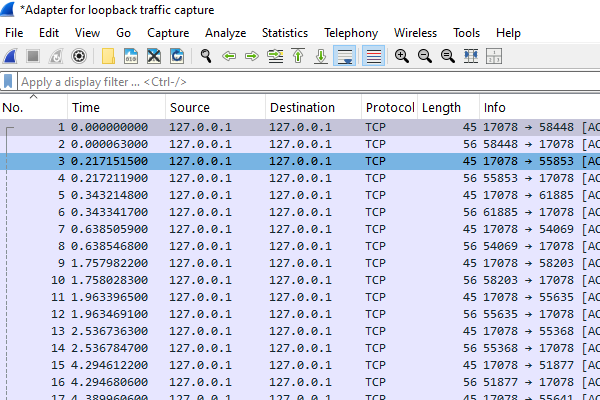This screenshot has width=600, height=400.
Task: Restart the current capture
Action: tap(56, 56)
